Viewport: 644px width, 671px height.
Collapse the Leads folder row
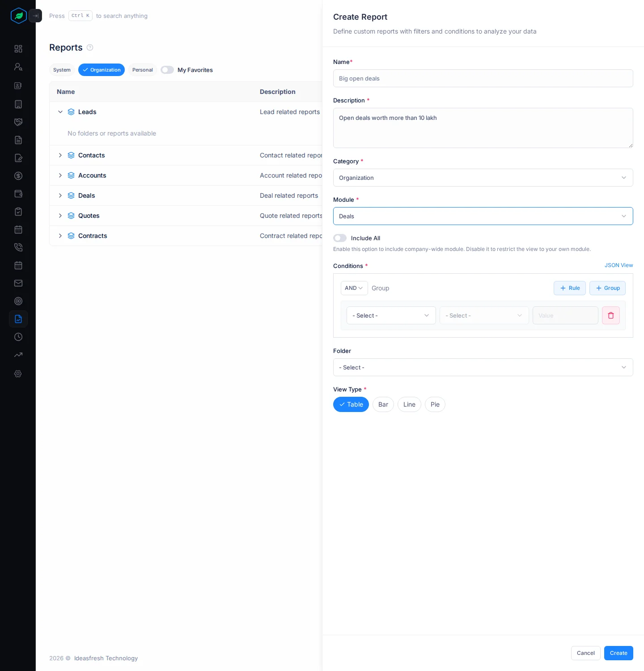(60, 112)
